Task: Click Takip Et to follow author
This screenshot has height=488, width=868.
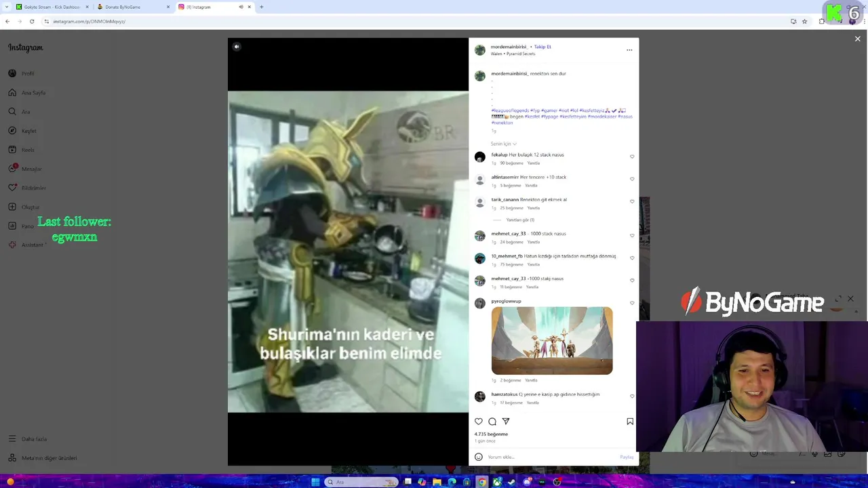Action: [542, 47]
